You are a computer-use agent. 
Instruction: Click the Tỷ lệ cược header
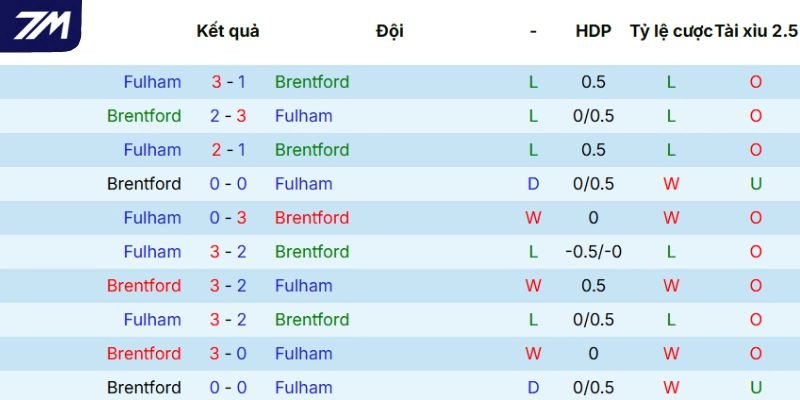pos(671,31)
